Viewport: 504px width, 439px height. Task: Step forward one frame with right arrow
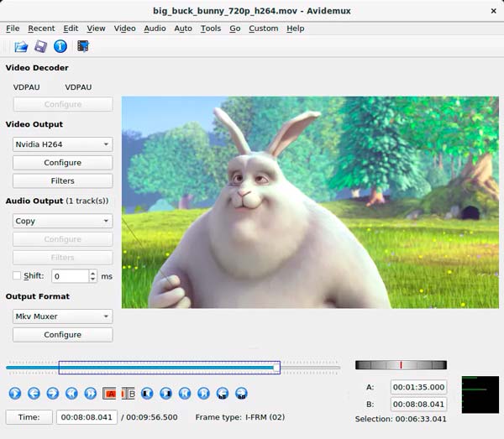click(53, 394)
